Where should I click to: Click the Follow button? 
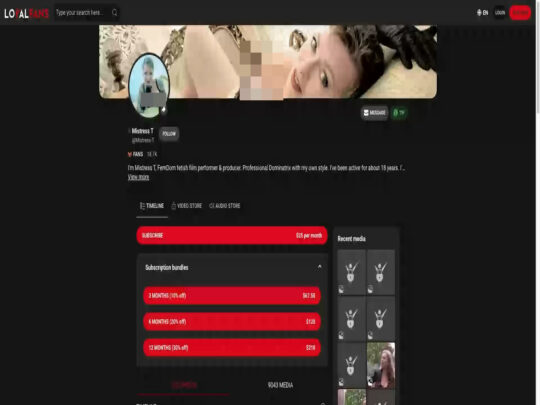click(x=169, y=134)
